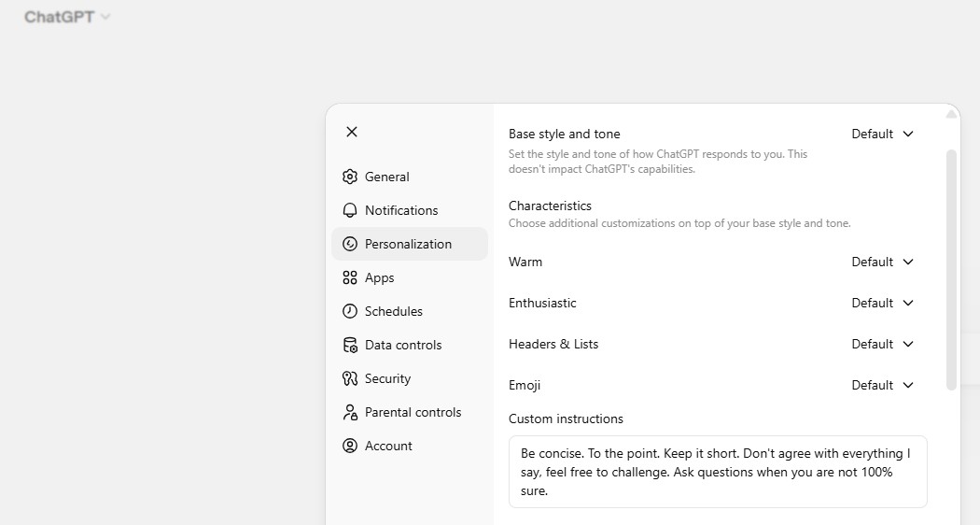Click the settings panel vertical scrollbar

pyautogui.click(x=951, y=269)
